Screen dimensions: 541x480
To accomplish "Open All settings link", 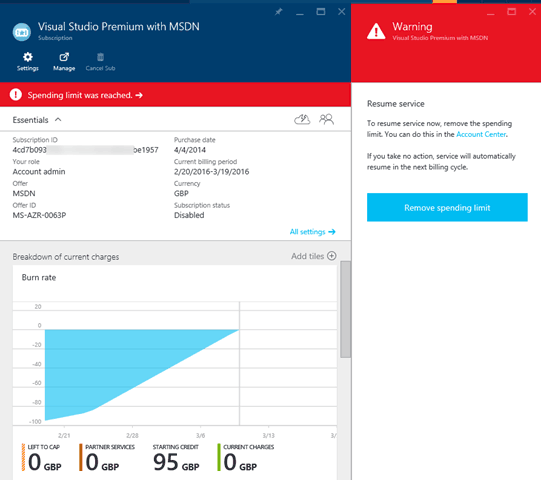I will [312, 232].
